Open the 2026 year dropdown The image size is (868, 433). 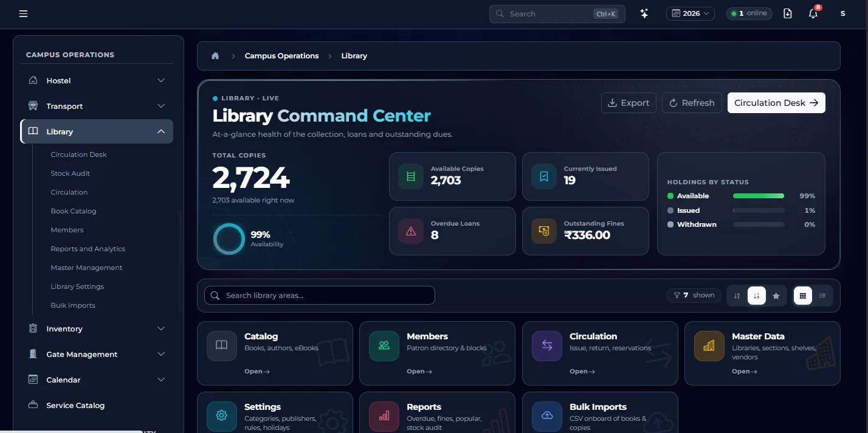pyautogui.click(x=691, y=13)
